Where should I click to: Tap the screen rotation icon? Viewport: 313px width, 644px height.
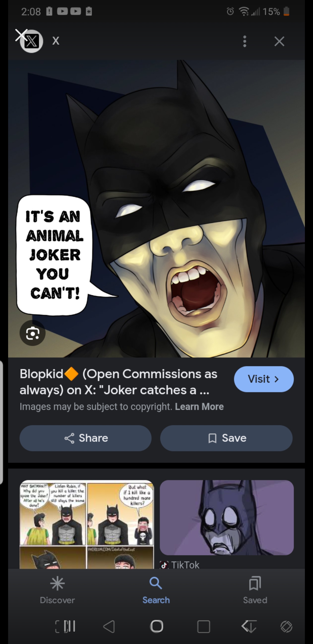[286, 627]
